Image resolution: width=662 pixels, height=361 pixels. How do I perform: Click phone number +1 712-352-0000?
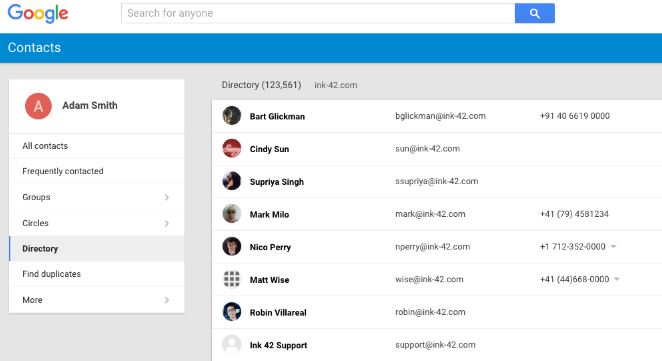[572, 247]
